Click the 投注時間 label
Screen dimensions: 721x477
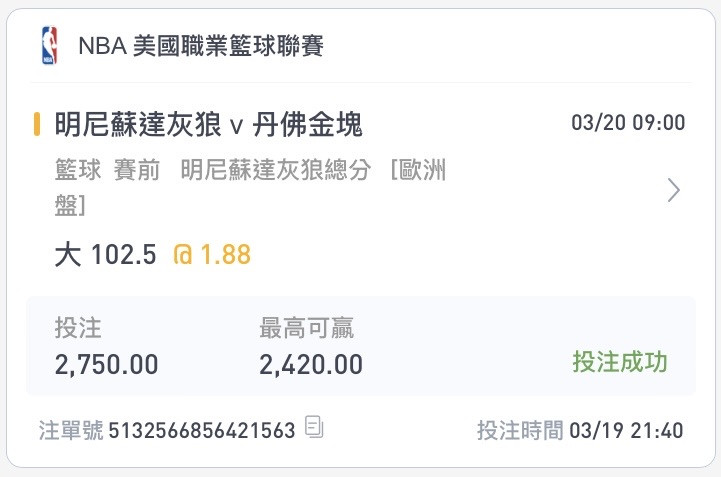coord(520,431)
